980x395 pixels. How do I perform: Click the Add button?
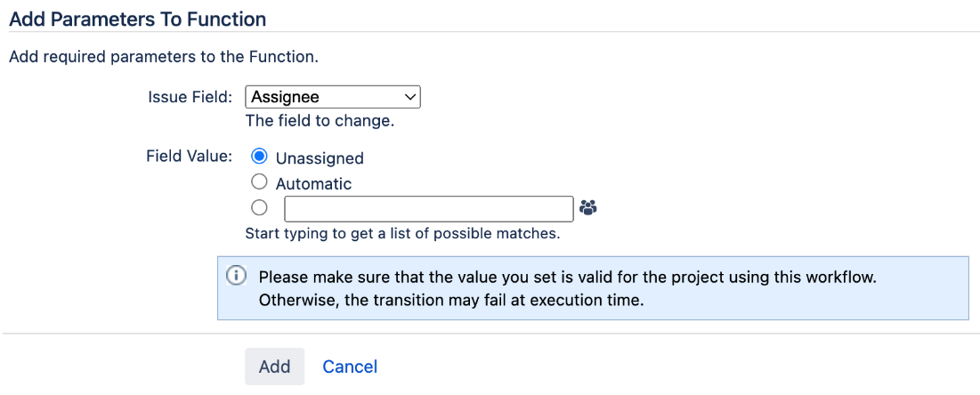tap(274, 367)
